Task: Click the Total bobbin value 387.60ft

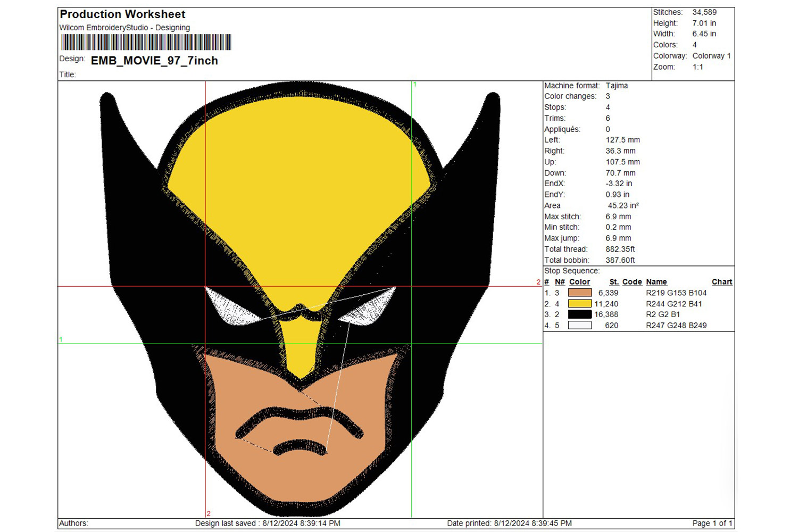Action: [x=620, y=260]
